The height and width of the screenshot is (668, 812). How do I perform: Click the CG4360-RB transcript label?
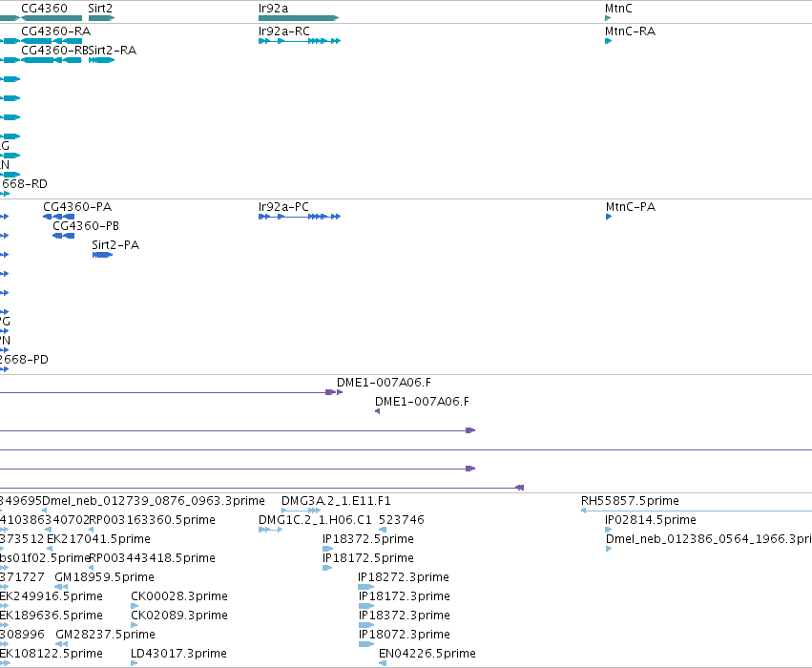54,51
